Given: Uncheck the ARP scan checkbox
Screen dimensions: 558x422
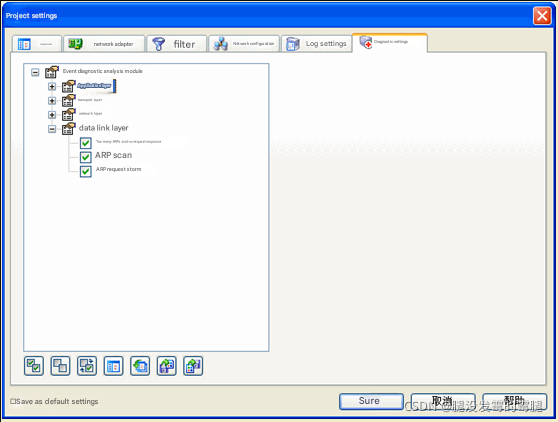Looking at the screenshot, I should coord(85,157).
